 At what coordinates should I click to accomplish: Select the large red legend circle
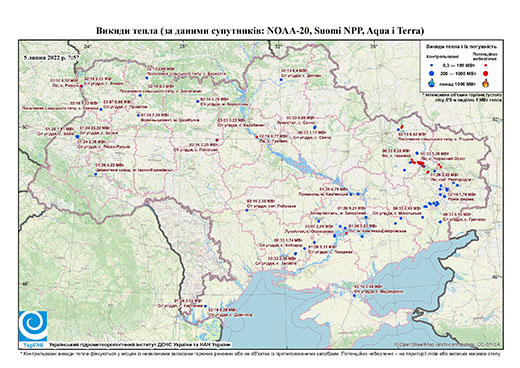pyautogui.click(x=485, y=74)
